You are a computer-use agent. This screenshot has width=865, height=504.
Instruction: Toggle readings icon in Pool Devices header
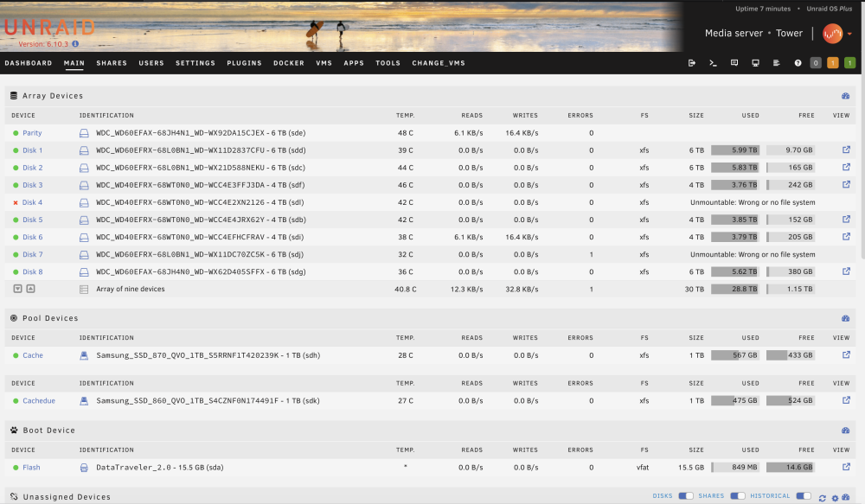pyautogui.click(x=846, y=319)
